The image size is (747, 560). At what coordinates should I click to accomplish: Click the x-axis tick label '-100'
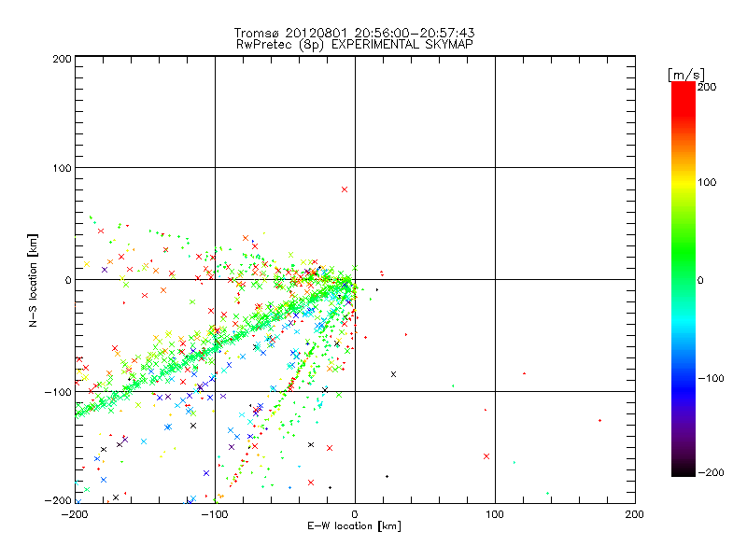click(215, 514)
